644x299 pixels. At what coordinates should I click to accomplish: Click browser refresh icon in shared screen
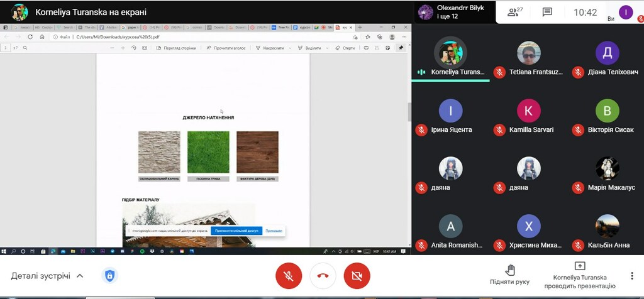[30, 37]
